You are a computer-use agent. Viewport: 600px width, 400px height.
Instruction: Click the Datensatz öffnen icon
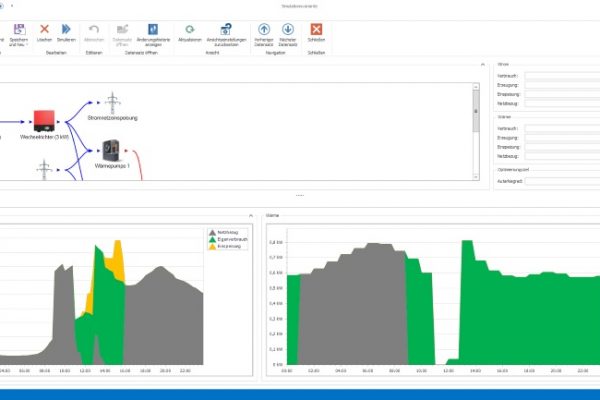click(x=122, y=29)
